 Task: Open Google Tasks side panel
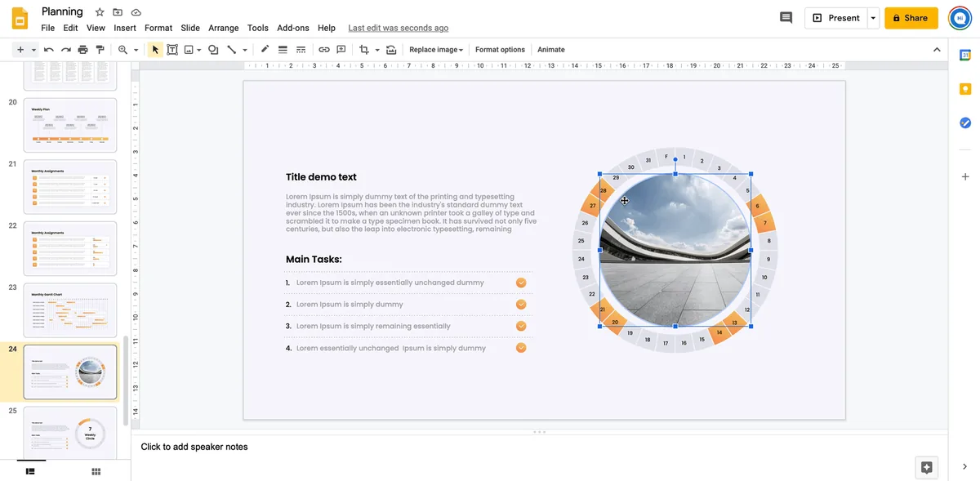tap(965, 122)
